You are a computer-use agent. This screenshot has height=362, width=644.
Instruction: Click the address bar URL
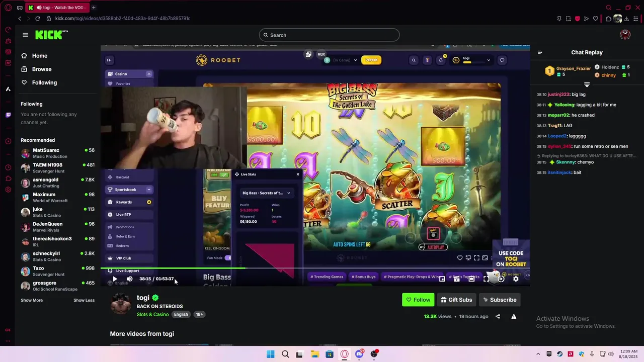coord(122,19)
